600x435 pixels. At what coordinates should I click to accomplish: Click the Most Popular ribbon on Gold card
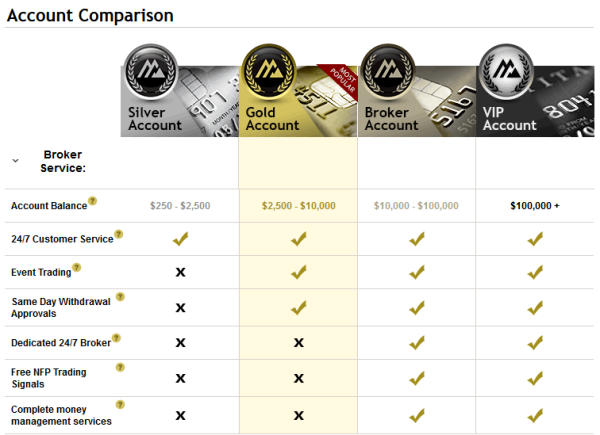(340, 81)
